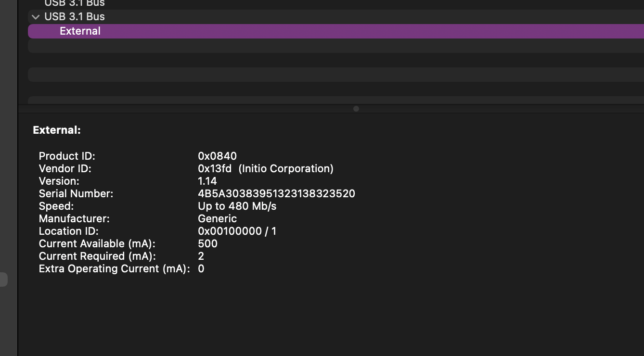Click the Version value 1.14
Viewport: 644px width, 356px height.
(x=207, y=181)
